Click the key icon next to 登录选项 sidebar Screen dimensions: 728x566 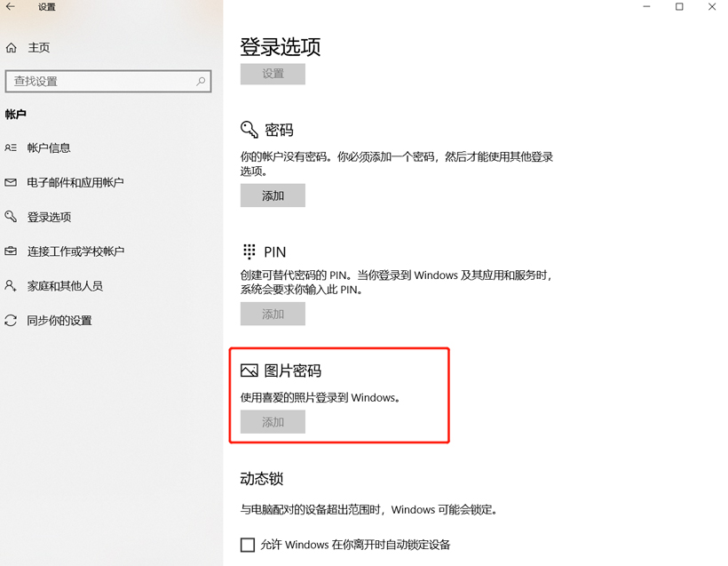click(11, 217)
